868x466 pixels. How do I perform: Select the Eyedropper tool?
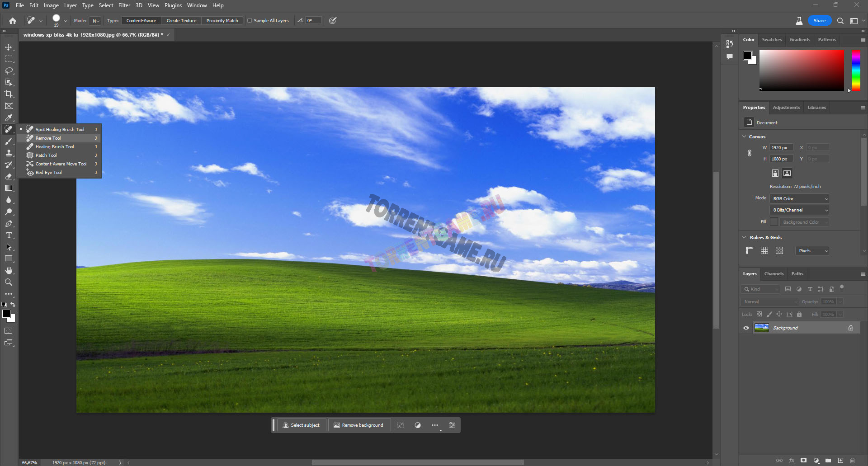coord(9,118)
